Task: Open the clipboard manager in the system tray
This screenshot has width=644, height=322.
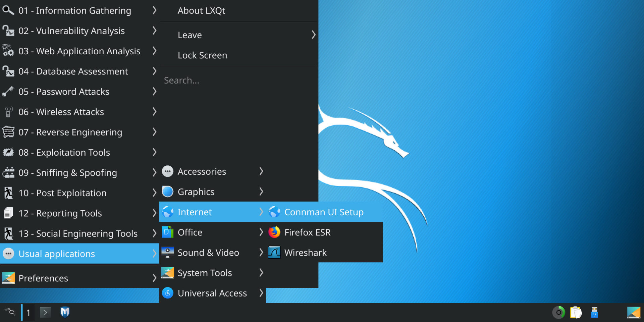Action: [x=576, y=312]
